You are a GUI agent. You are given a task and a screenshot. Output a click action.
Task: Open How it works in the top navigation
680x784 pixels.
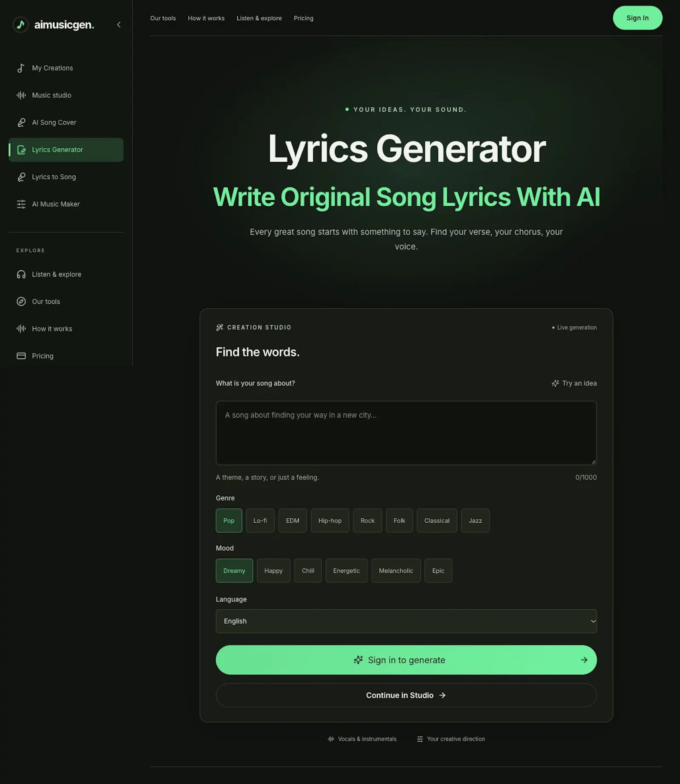click(x=206, y=18)
